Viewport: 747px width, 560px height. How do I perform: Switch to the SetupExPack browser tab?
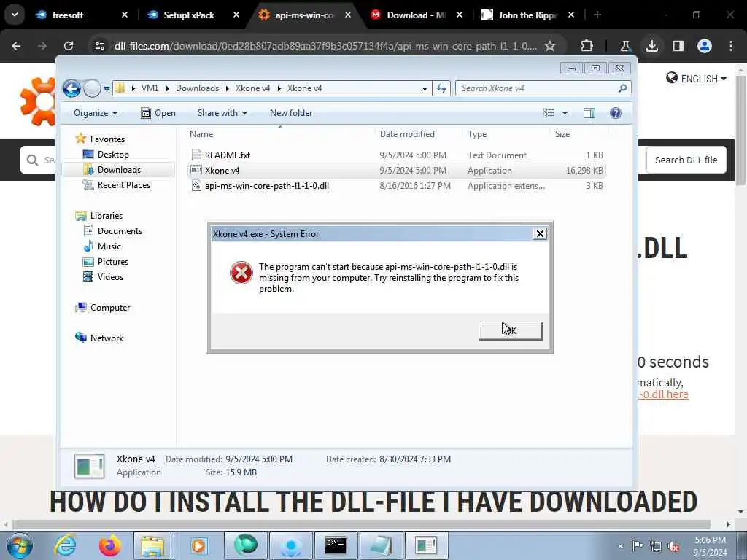190,15
